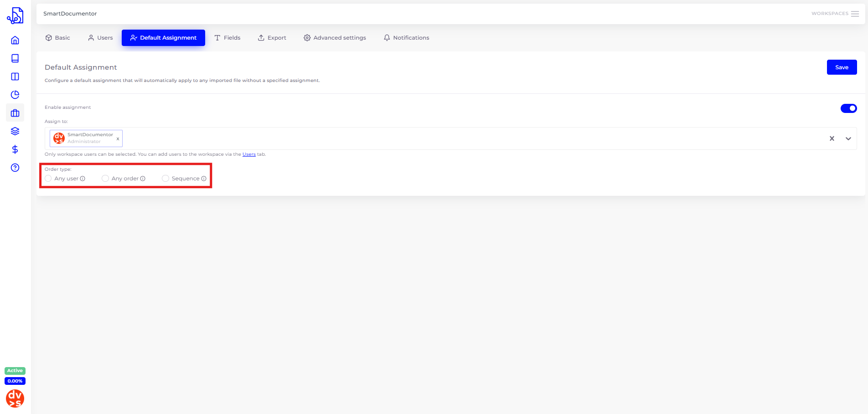Open the Workspaces hamburger menu

(855, 14)
